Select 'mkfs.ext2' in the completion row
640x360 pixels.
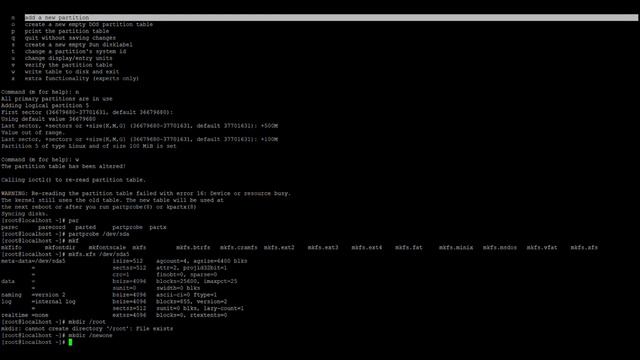[279, 247]
